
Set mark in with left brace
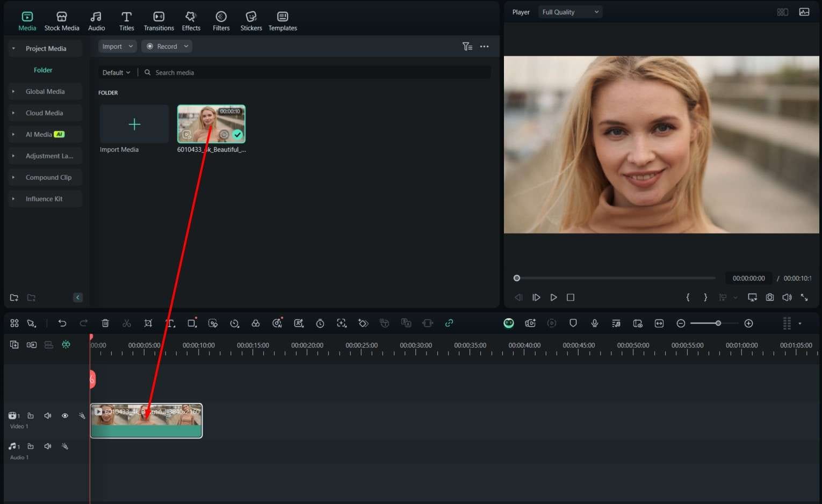coord(688,297)
